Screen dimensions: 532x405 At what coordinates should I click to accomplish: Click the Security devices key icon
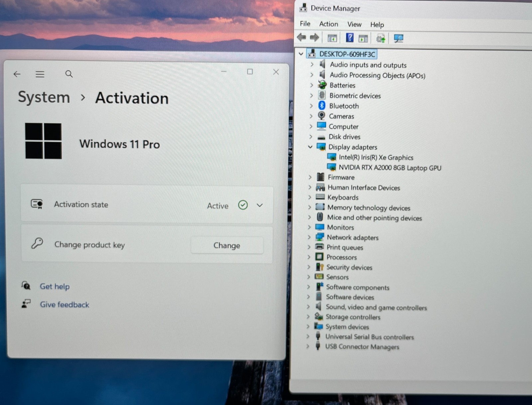(320, 267)
